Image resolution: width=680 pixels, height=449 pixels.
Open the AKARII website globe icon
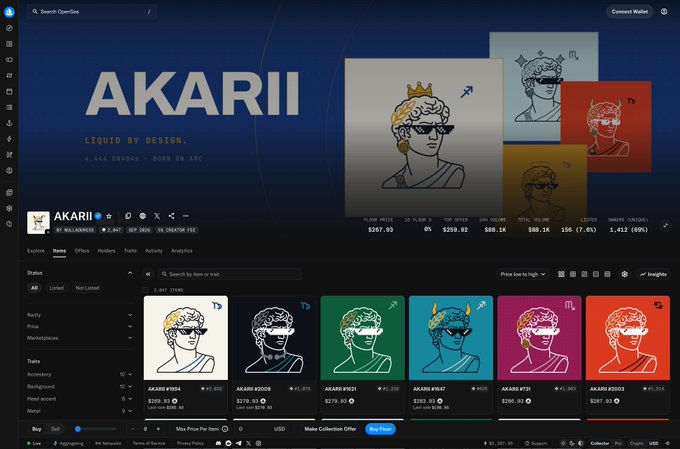(x=143, y=216)
